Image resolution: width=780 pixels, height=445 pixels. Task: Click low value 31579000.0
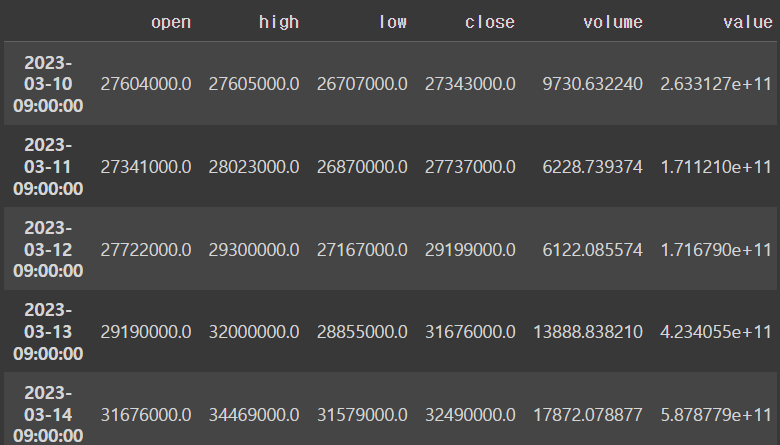362,415
